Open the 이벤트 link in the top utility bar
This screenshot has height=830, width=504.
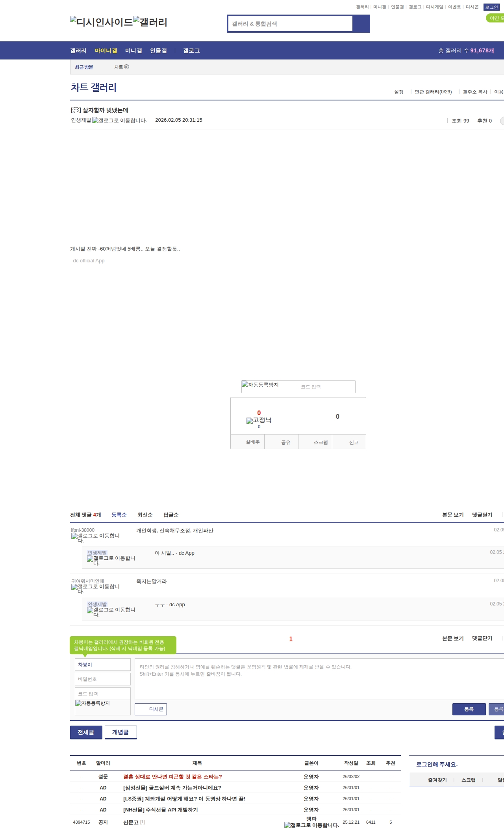tap(454, 7)
